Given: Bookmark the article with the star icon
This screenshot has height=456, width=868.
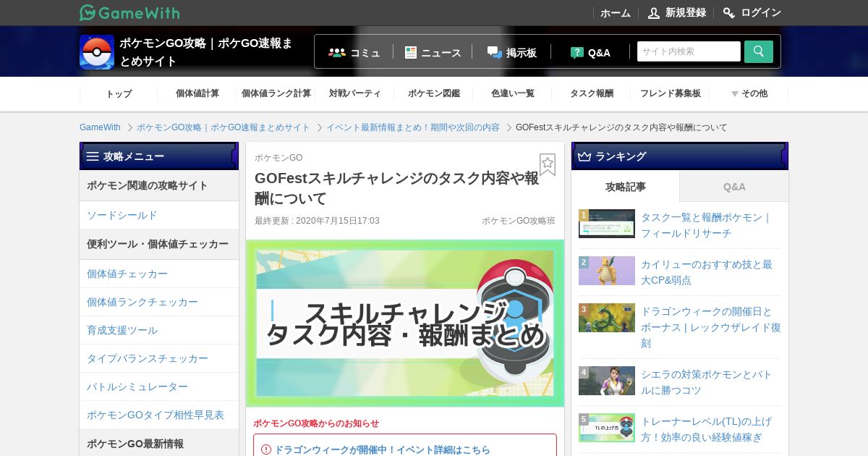Looking at the screenshot, I should (548, 164).
